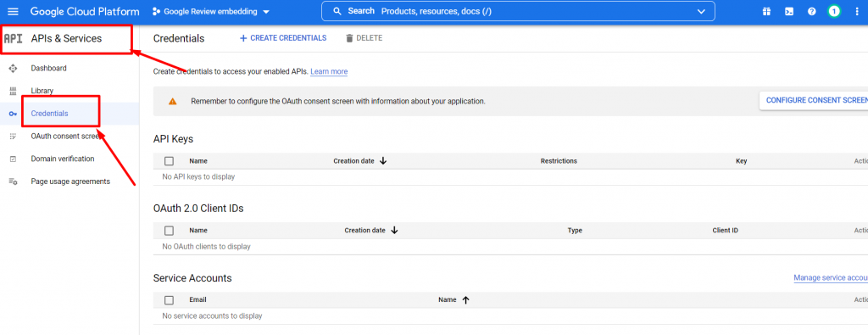Click the orange warning triangle icon

pyautogui.click(x=173, y=101)
